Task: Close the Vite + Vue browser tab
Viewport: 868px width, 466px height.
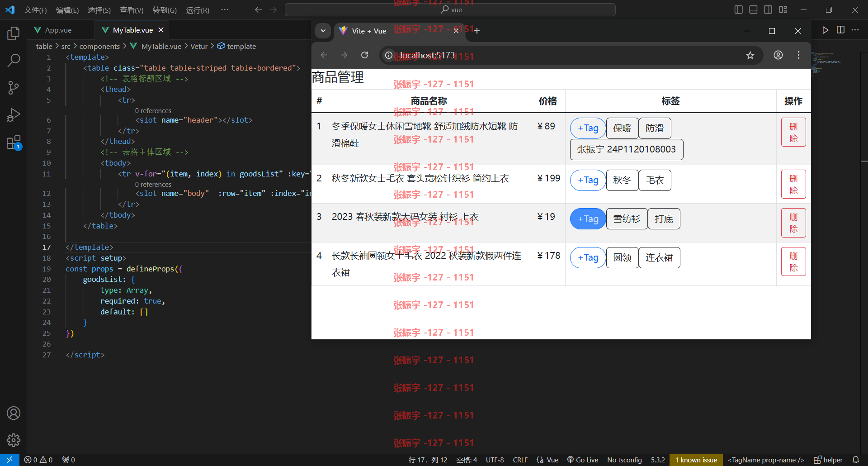Action: point(456,30)
